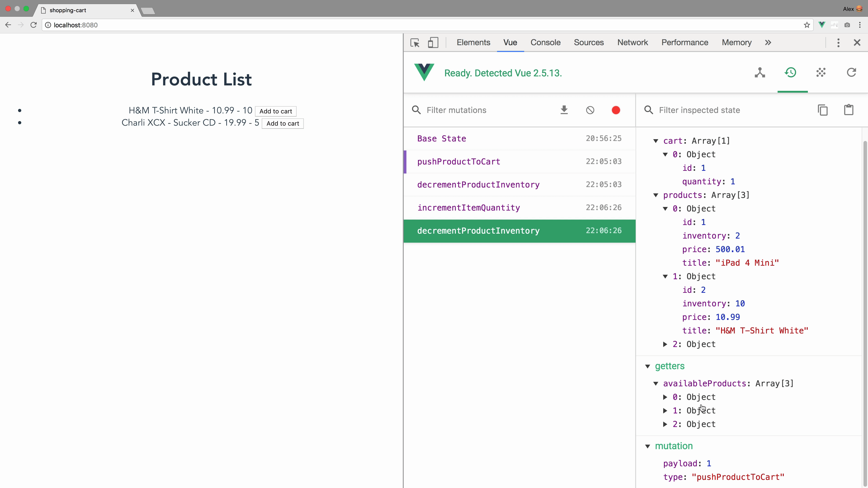The height and width of the screenshot is (488, 868).
Task: Click the export state copy icon
Action: click(x=823, y=110)
